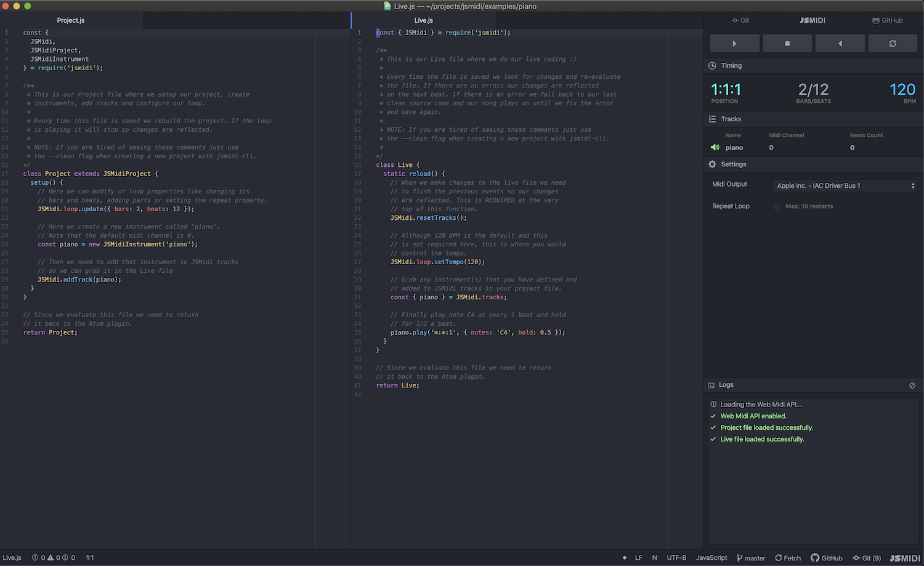Click the JSMIDI logo in status bar

coord(905,558)
